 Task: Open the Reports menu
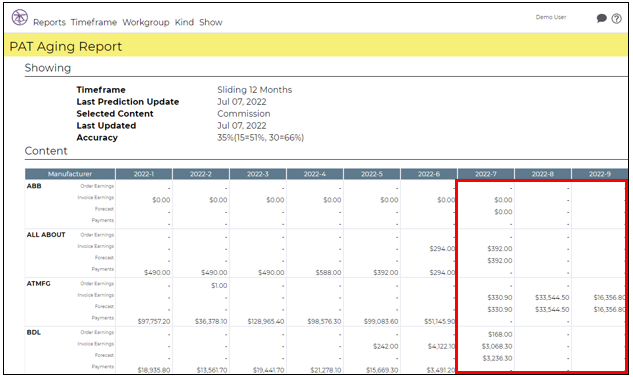pyautogui.click(x=49, y=22)
